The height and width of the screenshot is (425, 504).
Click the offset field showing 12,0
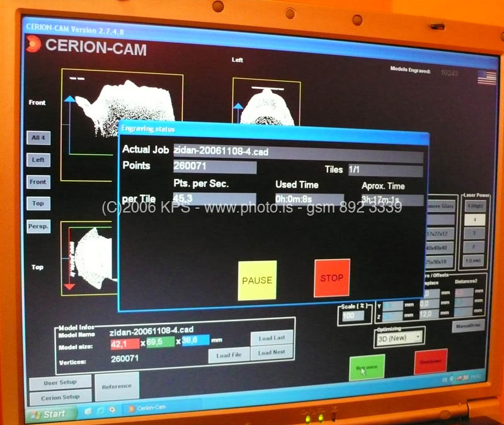pos(430,314)
